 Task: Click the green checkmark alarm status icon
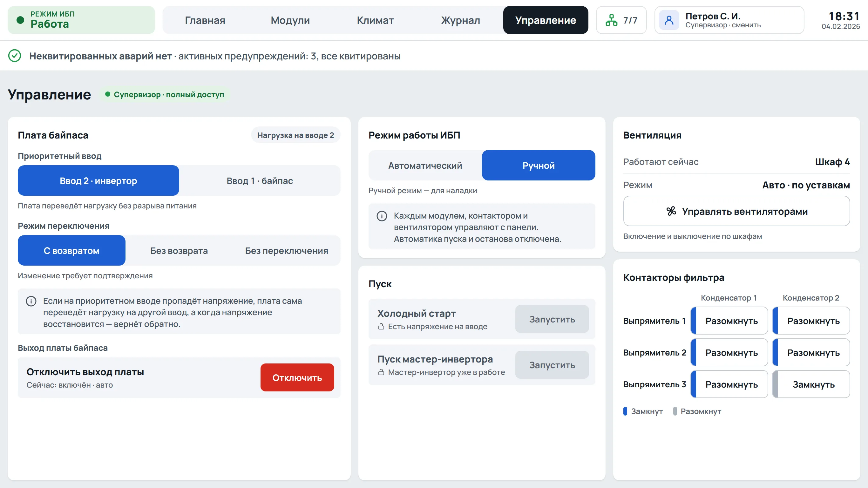click(x=15, y=56)
